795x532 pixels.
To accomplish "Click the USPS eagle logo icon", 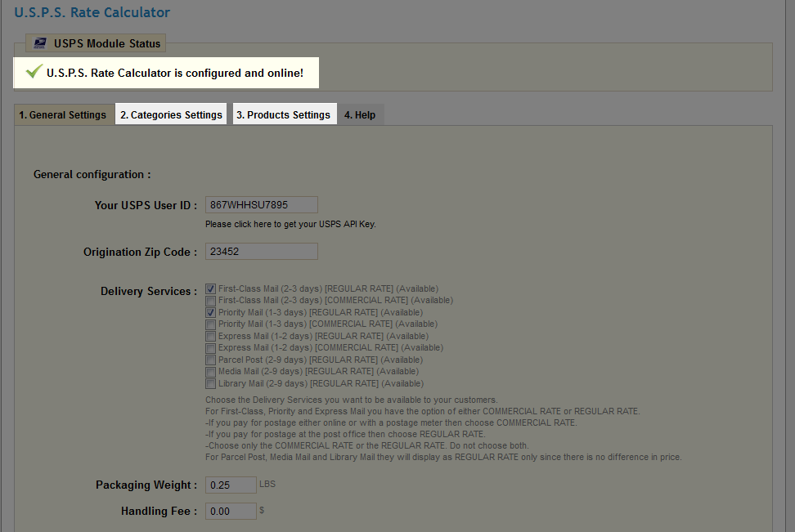I will (41, 43).
